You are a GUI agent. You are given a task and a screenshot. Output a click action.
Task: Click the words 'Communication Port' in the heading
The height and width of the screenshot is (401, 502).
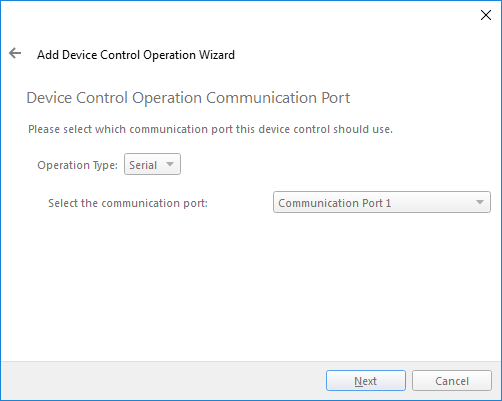(x=278, y=98)
